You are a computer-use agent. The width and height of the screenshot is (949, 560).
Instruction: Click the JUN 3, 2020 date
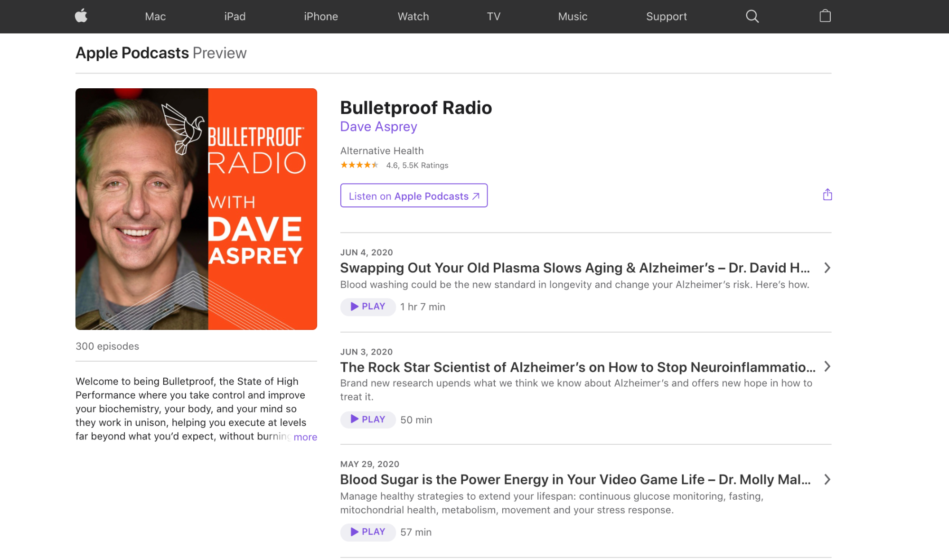(x=366, y=352)
